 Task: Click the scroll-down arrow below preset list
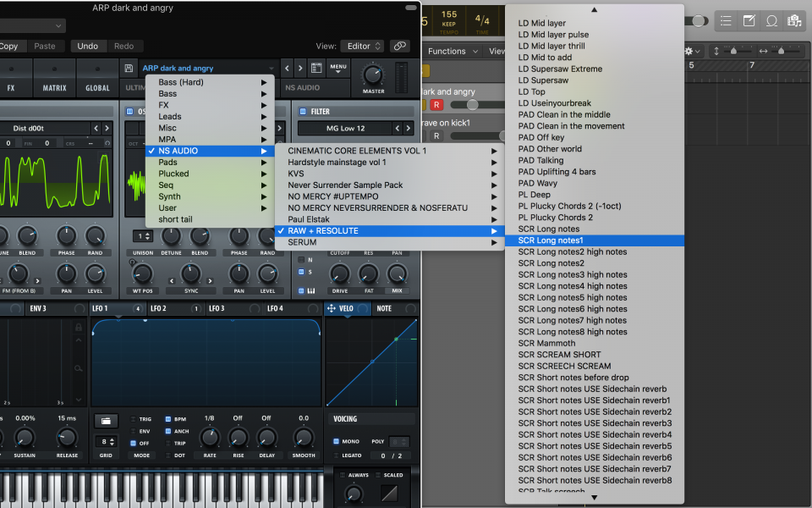click(594, 498)
